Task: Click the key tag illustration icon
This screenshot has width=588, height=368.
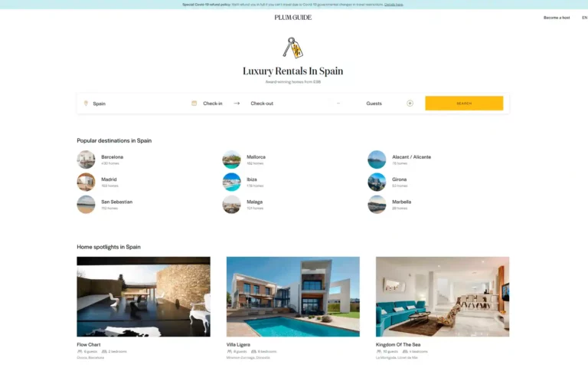Action: click(292, 48)
